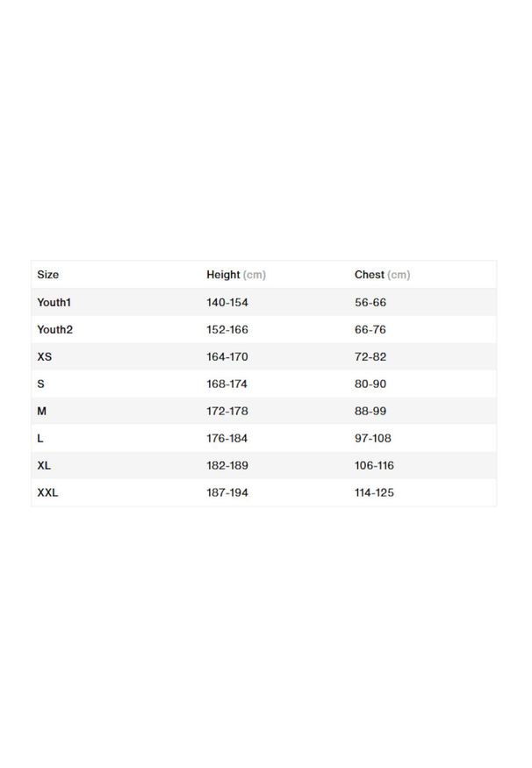Click height value 172-178
Image resolution: width=532 pixels, height=768 pixels.
pyautogui.click(x=226, y=411)
